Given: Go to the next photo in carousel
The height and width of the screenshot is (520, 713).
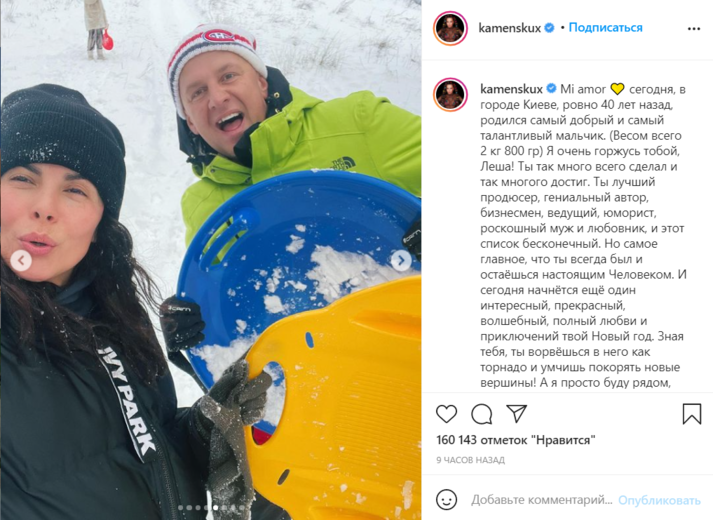Looking at the screenshot, I should tap(401, 260).
